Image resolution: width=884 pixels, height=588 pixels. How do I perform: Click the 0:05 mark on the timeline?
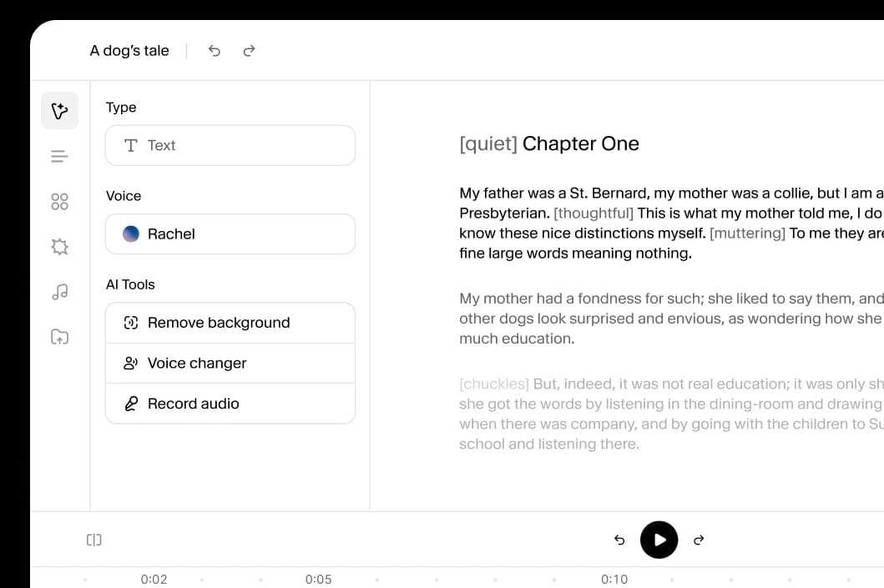(319, 579)
